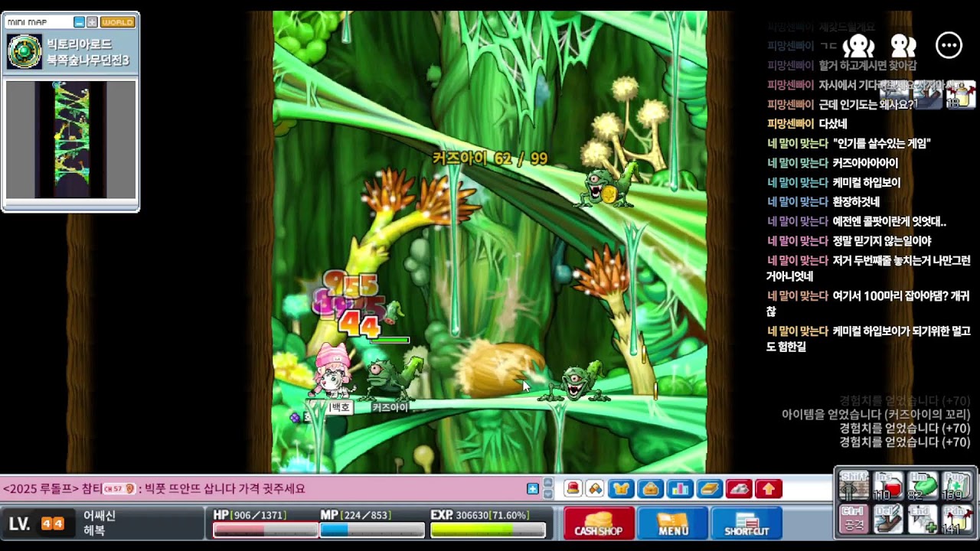Click the 커즈아이 62 / 99 quest counter
The width and height of the screenshot is (980, 551).
pos(490,158)
